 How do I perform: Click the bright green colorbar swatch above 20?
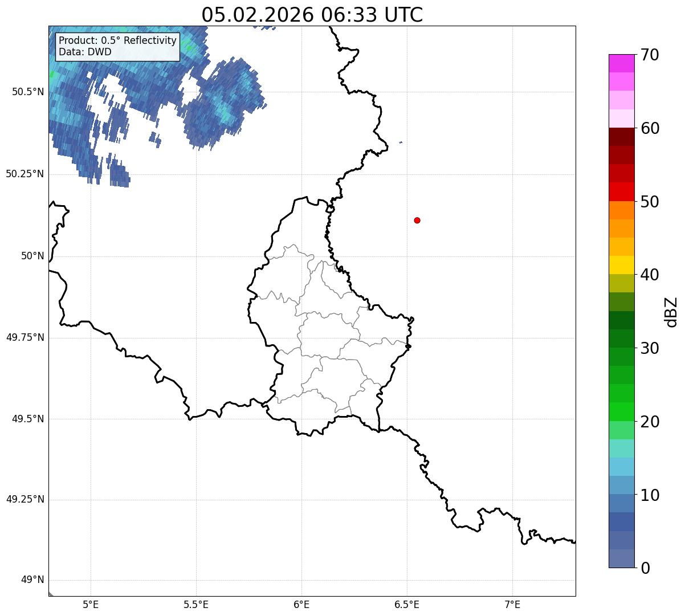[x=622, y=412]
